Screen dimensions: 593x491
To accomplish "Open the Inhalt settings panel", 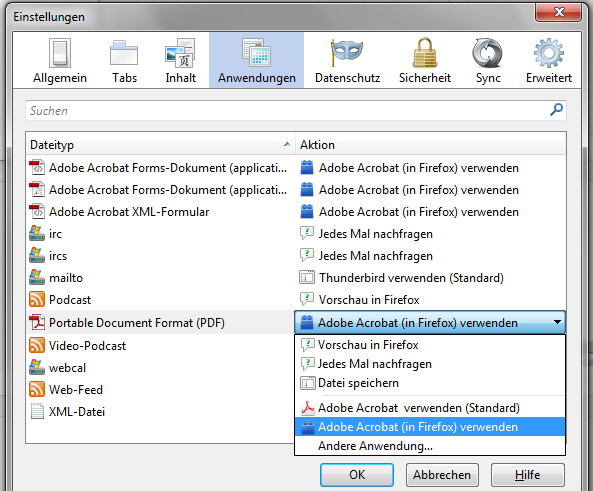I will tap(180, 61).
